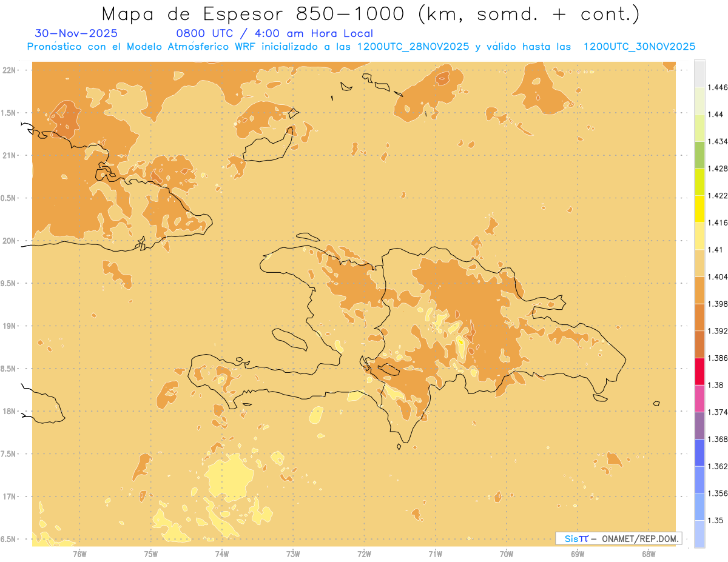The image size is (728, 562).
Task: Click the "17N" latitude label
Action: point(10,497)
